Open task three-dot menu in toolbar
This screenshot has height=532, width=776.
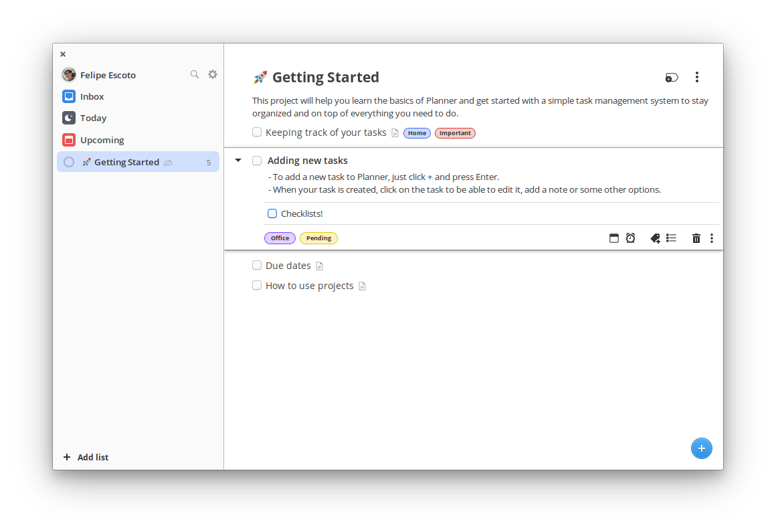[712, 238]
